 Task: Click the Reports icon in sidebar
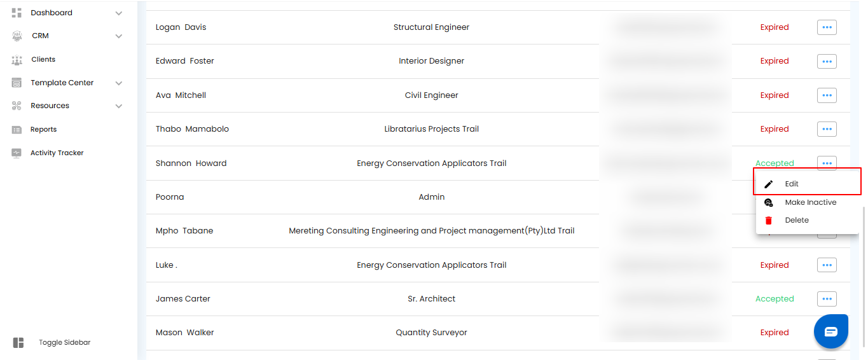(17, 130)
